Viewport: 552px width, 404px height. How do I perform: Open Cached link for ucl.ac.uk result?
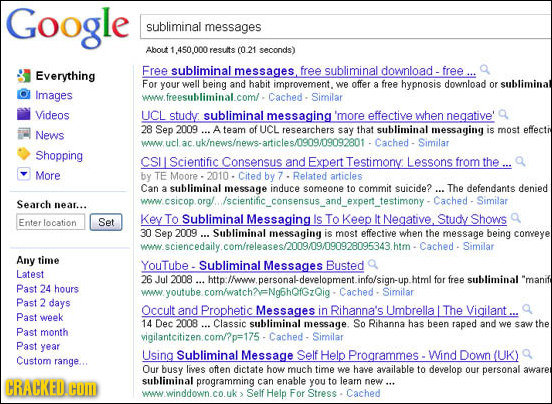[x=391, y=143]
